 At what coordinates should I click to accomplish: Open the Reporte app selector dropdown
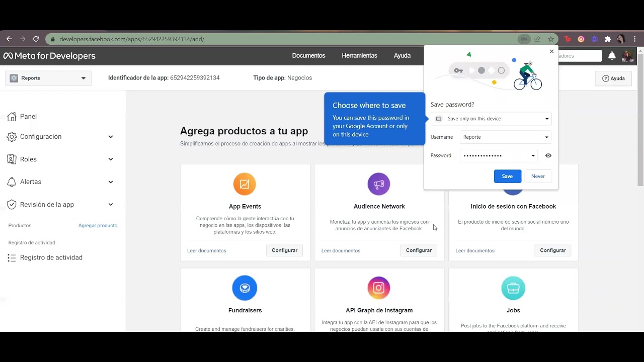pos(48,78)
